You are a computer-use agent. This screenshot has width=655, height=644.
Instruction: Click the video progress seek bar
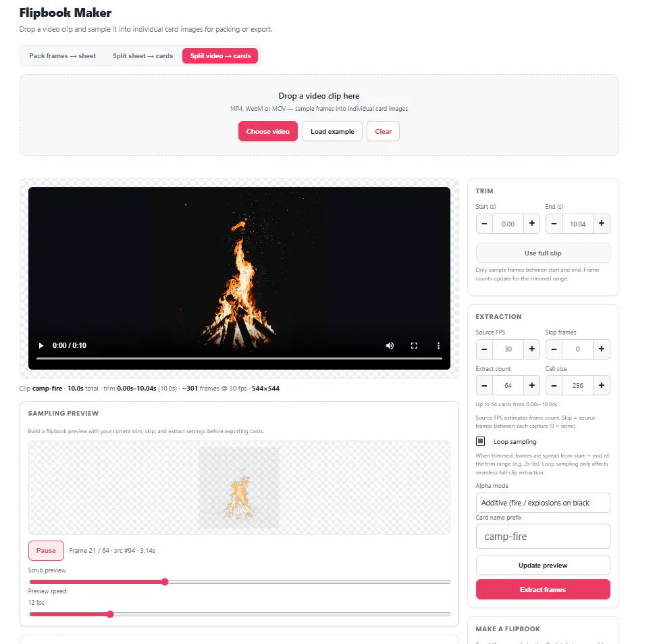(239, 359)
